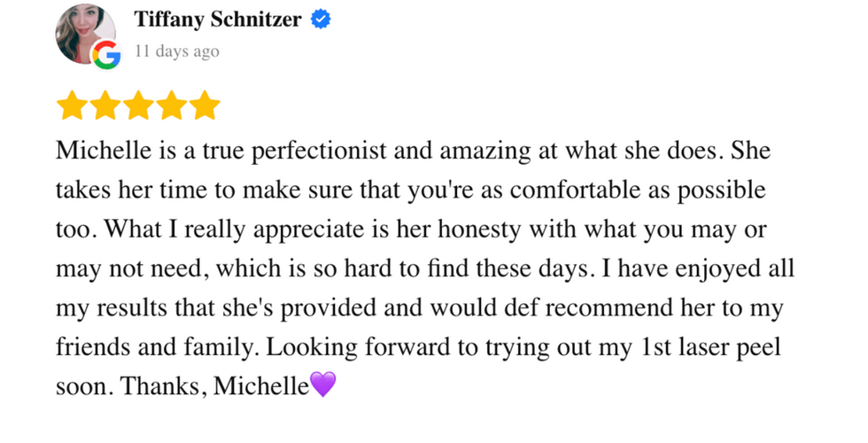Click the phrase 'laser peel' in the review
Viewport: 868px width, 443px height.
coord(731,346)
